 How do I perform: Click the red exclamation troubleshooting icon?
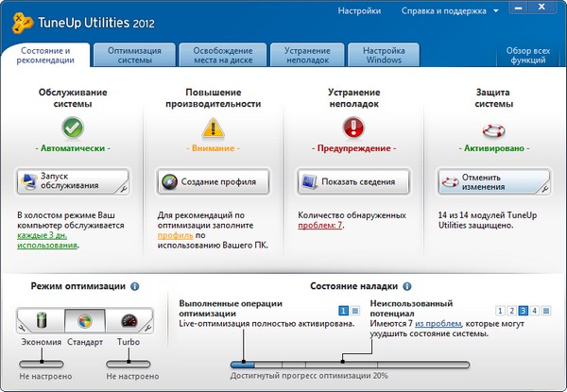click(x=352, y=126)
